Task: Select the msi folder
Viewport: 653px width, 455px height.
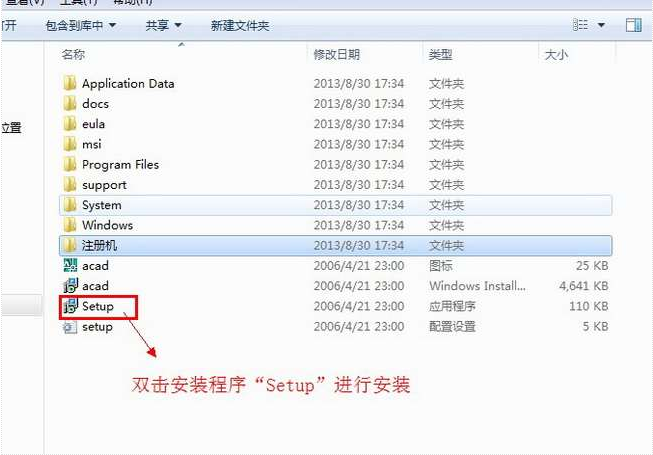Action: 91,144
